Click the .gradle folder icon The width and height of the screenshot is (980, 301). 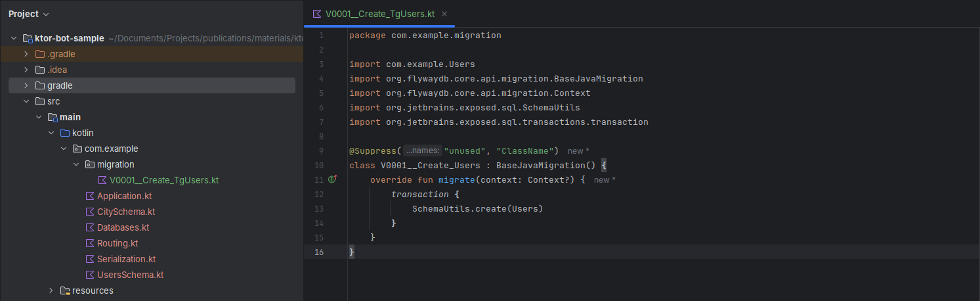[x=40, y=54]
